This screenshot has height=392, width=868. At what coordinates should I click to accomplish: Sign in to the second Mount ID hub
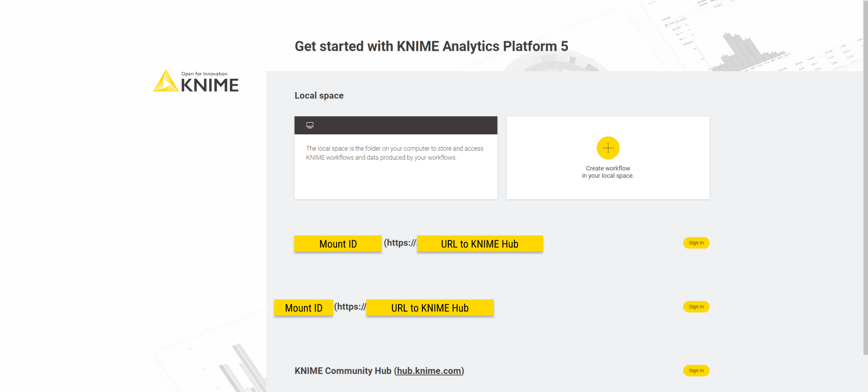tap(696, 307)
